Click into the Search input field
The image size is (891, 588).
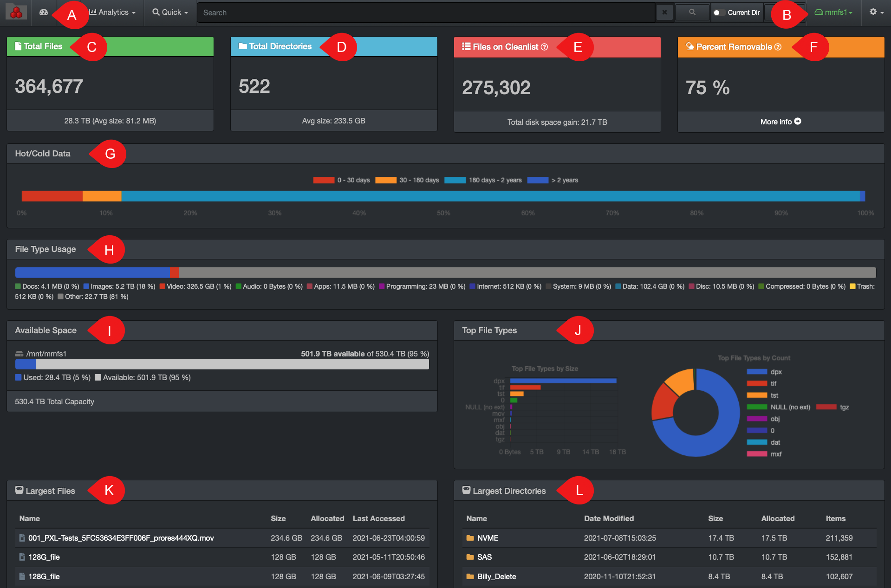point(425,13)
